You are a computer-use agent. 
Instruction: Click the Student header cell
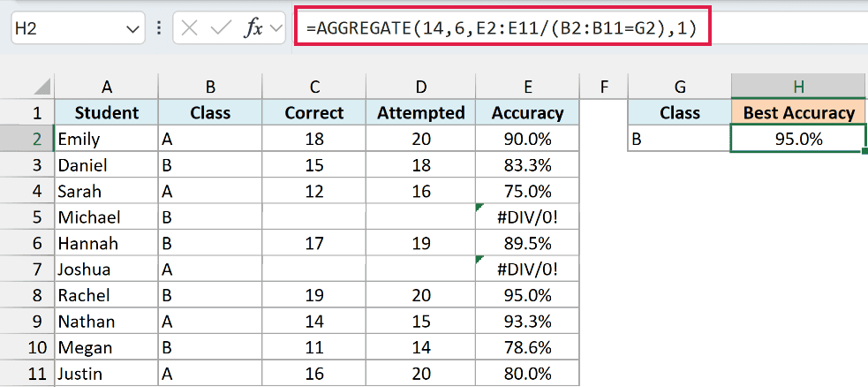point(106,113)
